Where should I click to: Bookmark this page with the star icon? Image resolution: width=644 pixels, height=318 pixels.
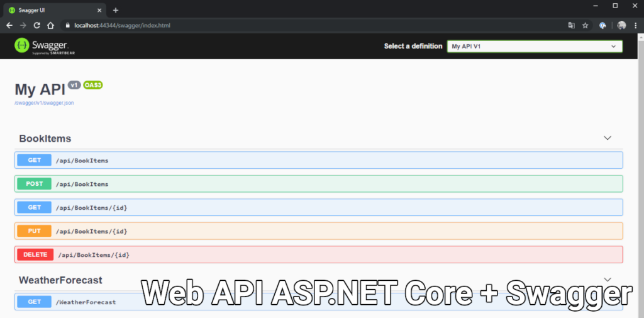tap(586, 26)
